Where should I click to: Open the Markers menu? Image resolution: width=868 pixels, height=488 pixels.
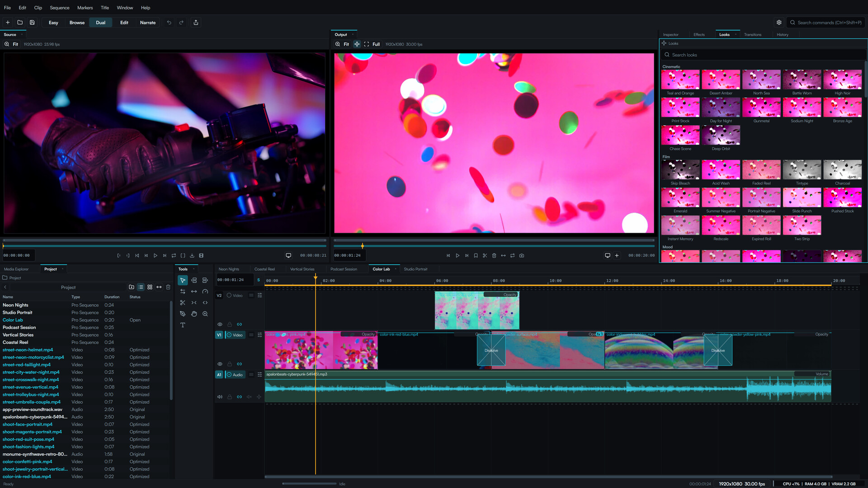pos(85,8)
